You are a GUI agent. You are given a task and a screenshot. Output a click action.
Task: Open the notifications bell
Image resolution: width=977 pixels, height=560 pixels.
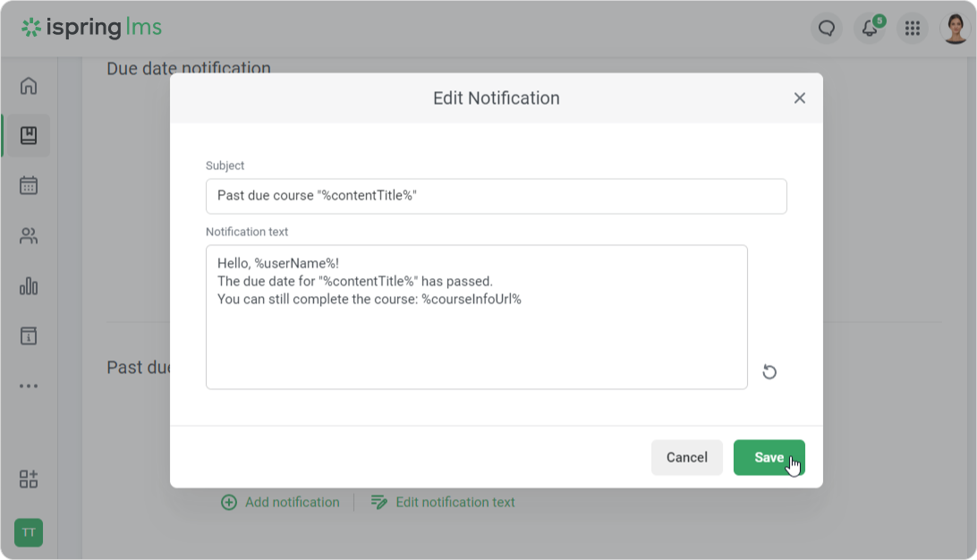click(870, 29)
